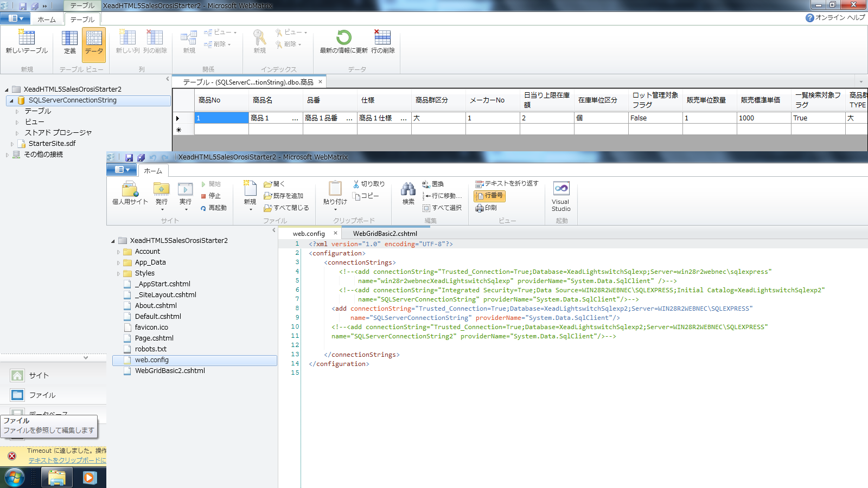
Task: Click オンライン ヘルプ link
Action: click(x=835, y=17)
